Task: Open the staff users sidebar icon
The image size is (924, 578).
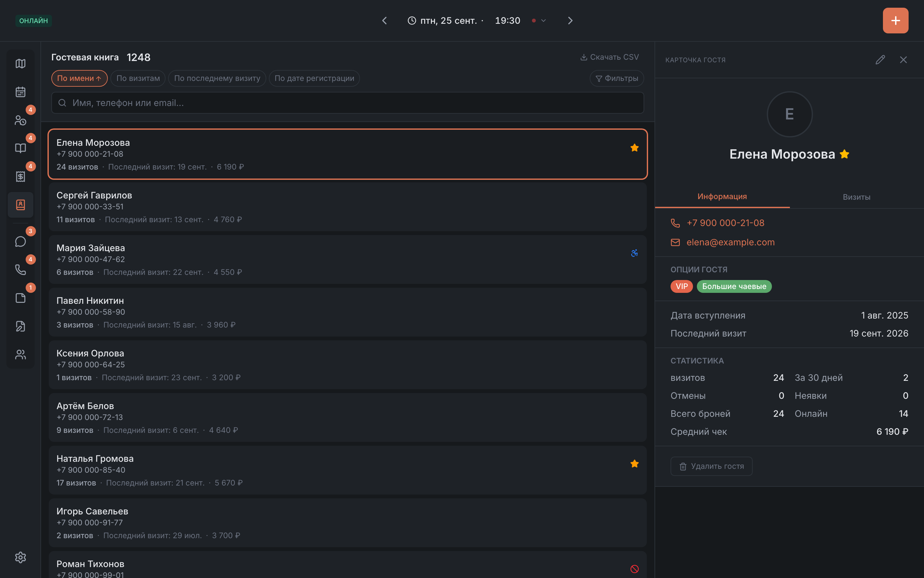Action: 21,355
